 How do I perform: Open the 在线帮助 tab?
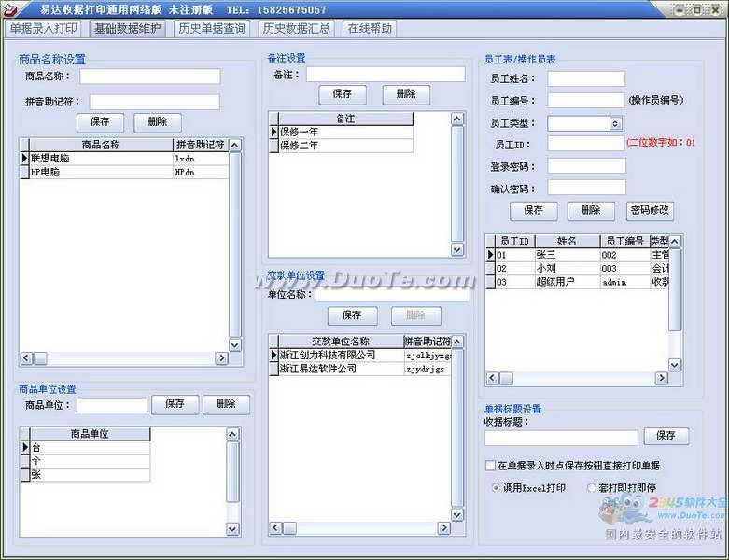pos(370,28)
